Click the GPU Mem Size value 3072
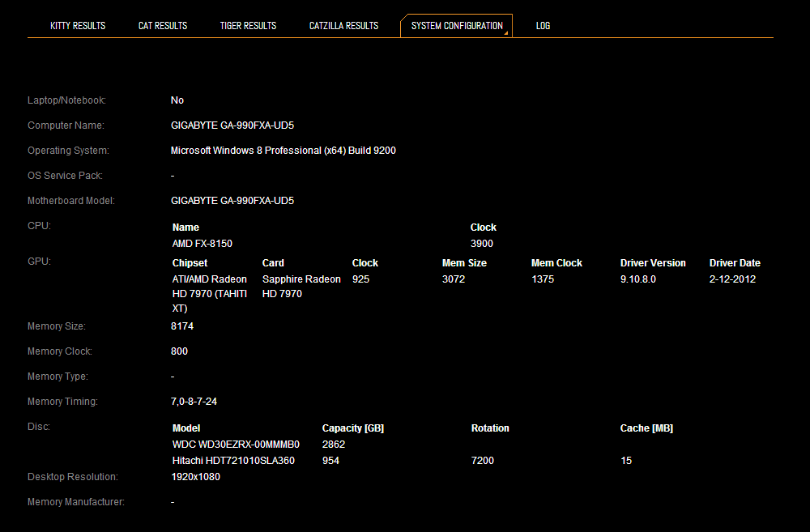 point(454,279)
